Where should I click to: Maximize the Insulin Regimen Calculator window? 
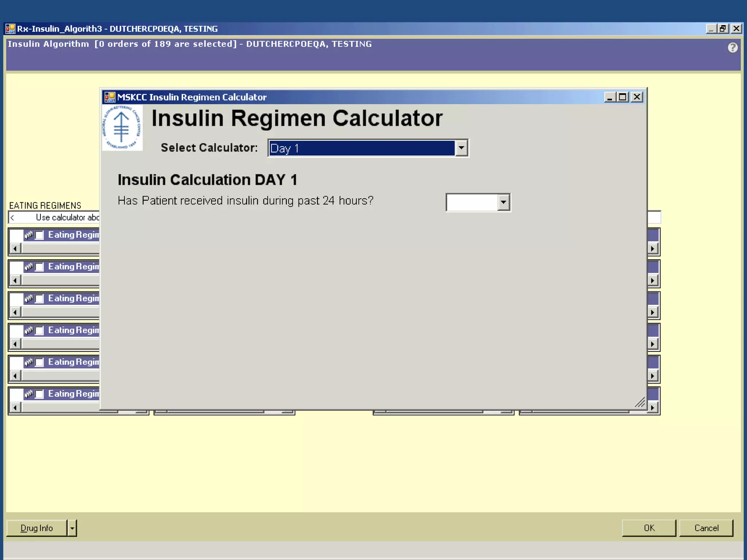[623, 97]
